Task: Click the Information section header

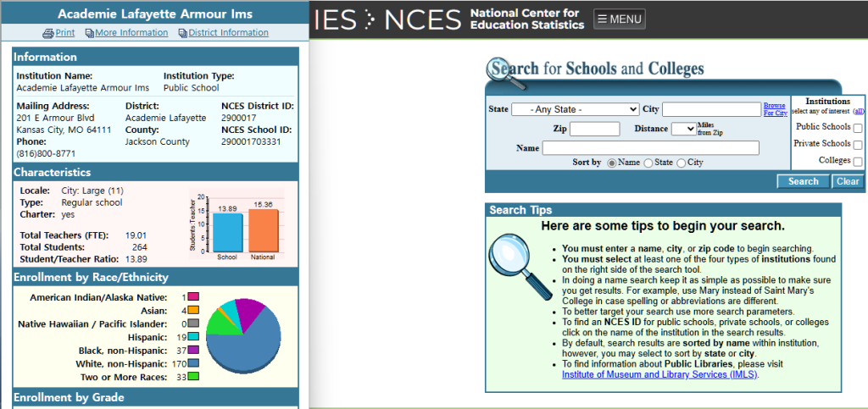Action: (x=156, y=57)
